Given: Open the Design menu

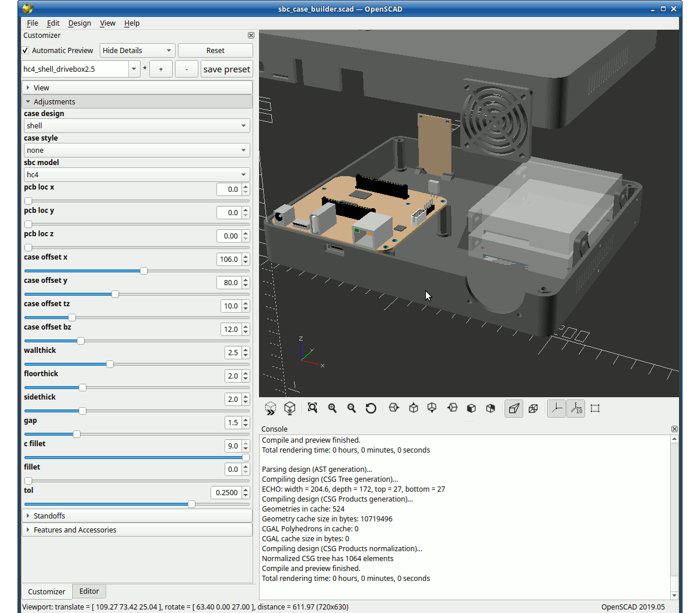Looking at the screenshot, I should tap(79, 23).
